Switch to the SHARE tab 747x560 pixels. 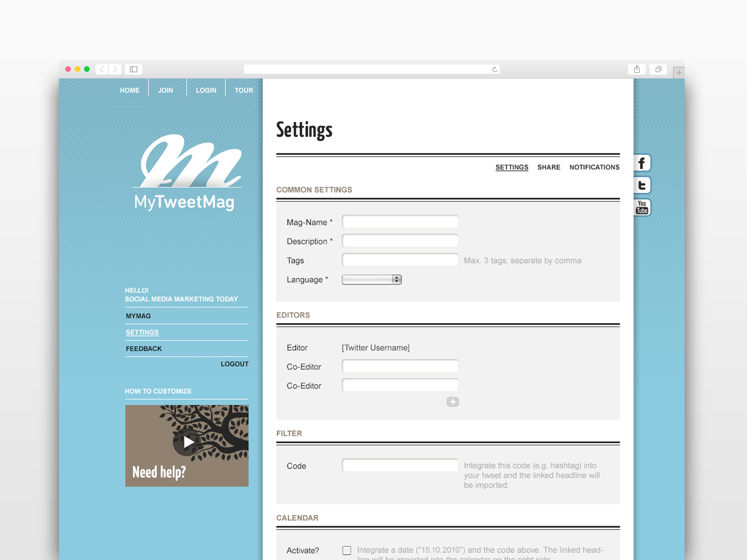coord(549,167)
